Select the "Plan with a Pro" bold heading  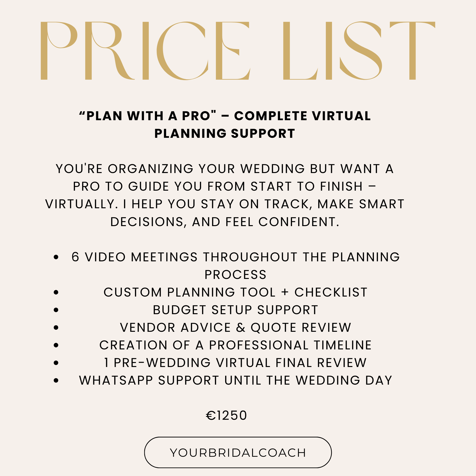coord(225,124)
